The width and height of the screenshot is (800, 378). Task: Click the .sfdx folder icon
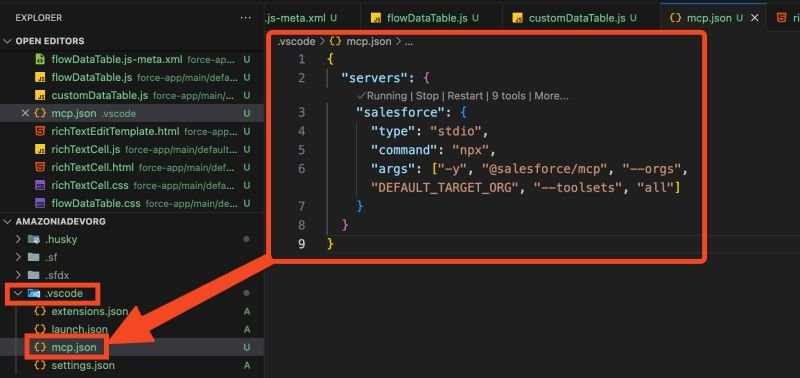pos(34,275)
